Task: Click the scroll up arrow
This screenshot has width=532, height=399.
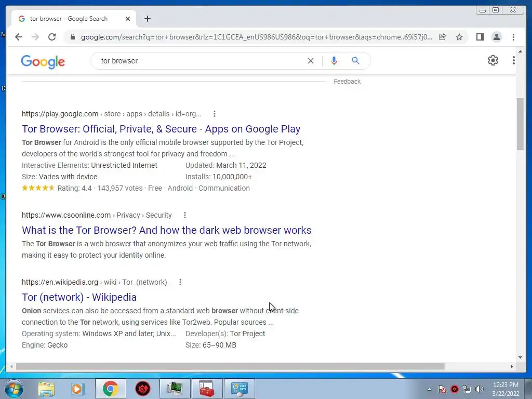Action: point(520,51)
